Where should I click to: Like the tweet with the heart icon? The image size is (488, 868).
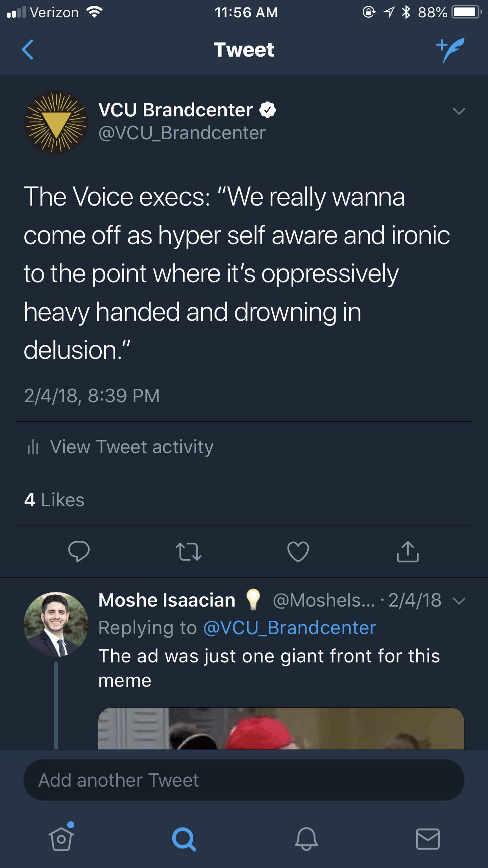pyautogui.click(x=298, y=551)
